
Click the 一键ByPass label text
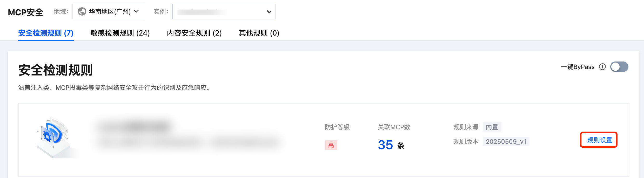point(578,67)
